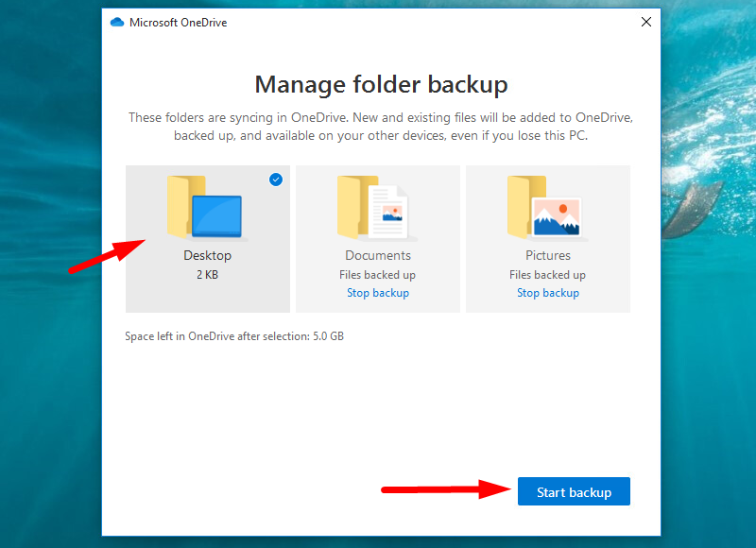Click the OneDrive cloud icon in title bar
Screen dimensions: 756x548
[x=117, y=22]
